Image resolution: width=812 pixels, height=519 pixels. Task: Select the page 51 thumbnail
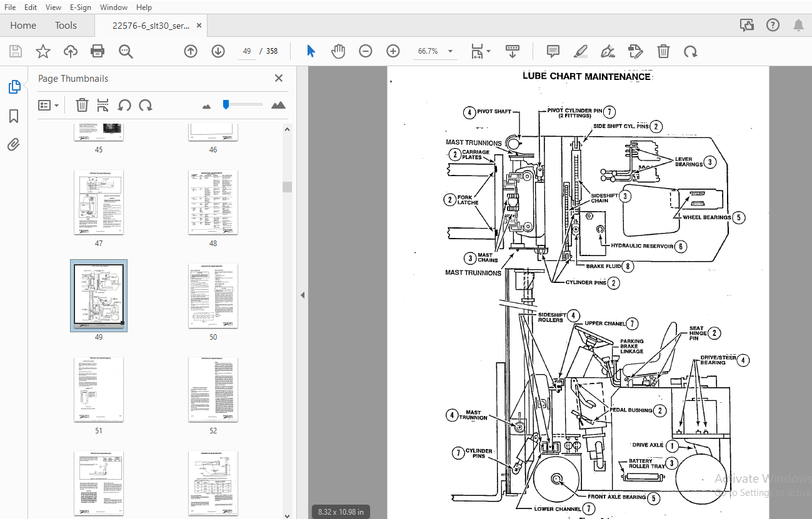(x=99, y=390)
